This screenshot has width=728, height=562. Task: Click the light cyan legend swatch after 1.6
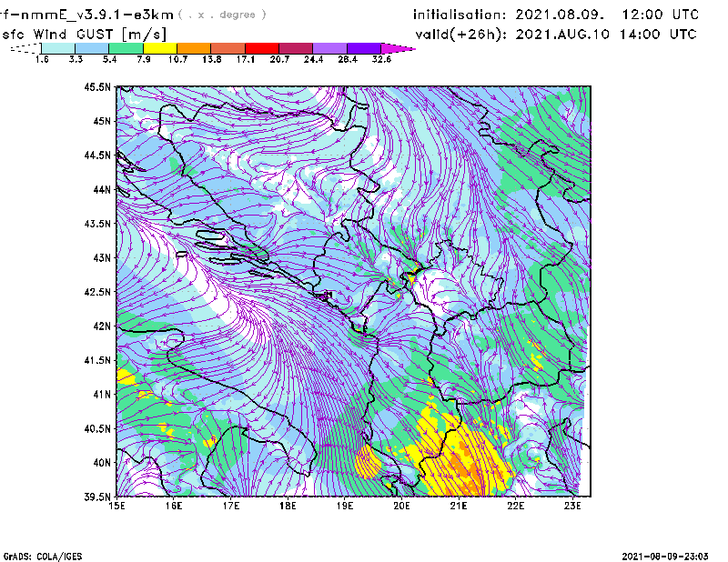pos(58,48)
